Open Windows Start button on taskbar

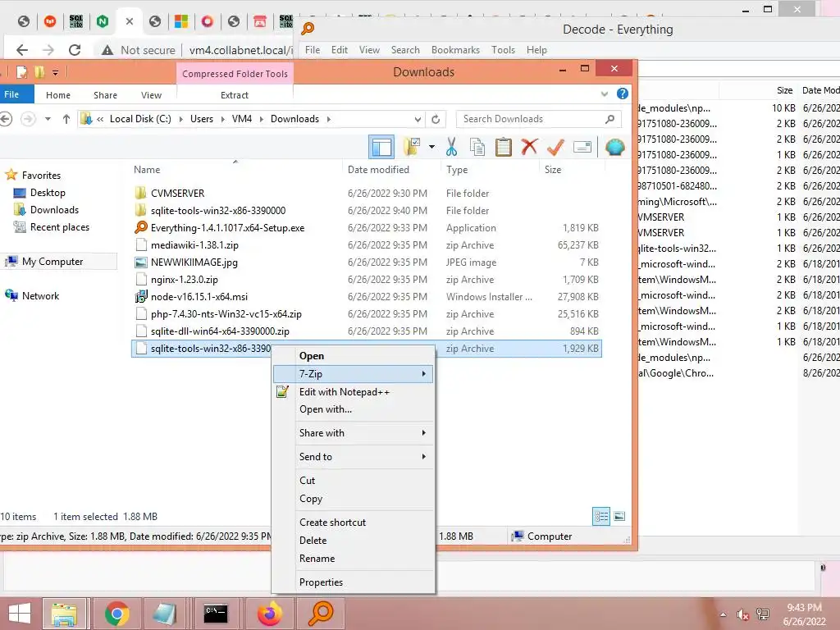click(20, 614)
